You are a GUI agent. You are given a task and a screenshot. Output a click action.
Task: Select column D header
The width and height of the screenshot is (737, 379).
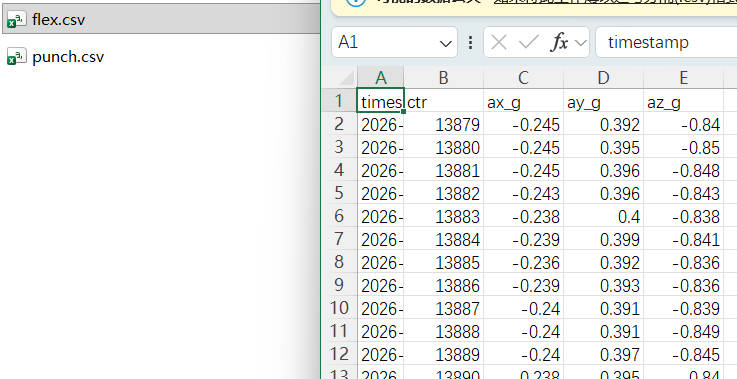603,78
